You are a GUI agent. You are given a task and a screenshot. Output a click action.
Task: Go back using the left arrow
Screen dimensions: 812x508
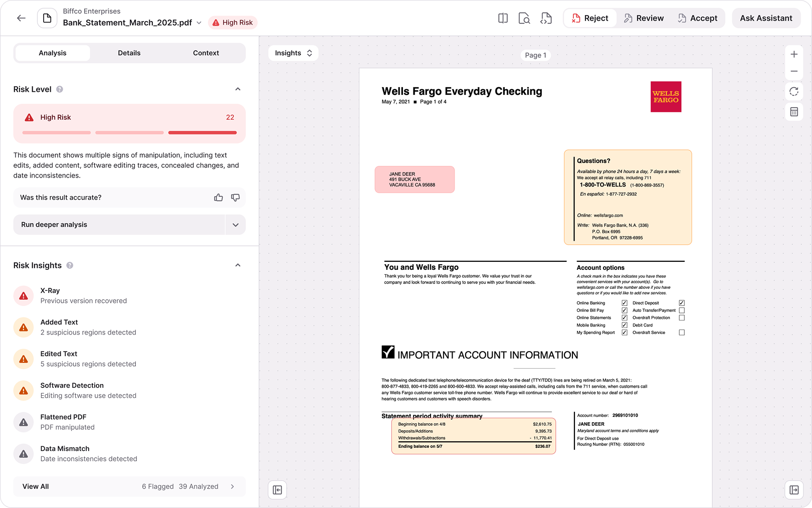coord(21,18)
